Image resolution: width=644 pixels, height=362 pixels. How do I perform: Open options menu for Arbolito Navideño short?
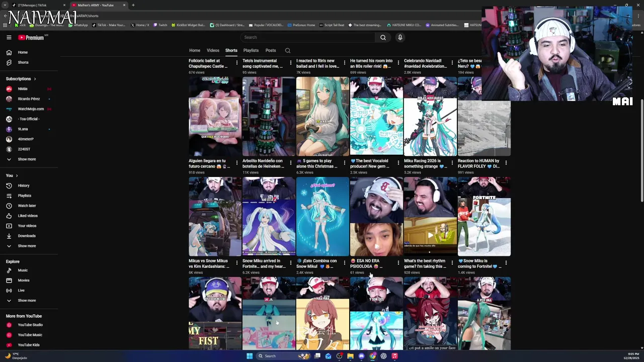coord(291,163)
